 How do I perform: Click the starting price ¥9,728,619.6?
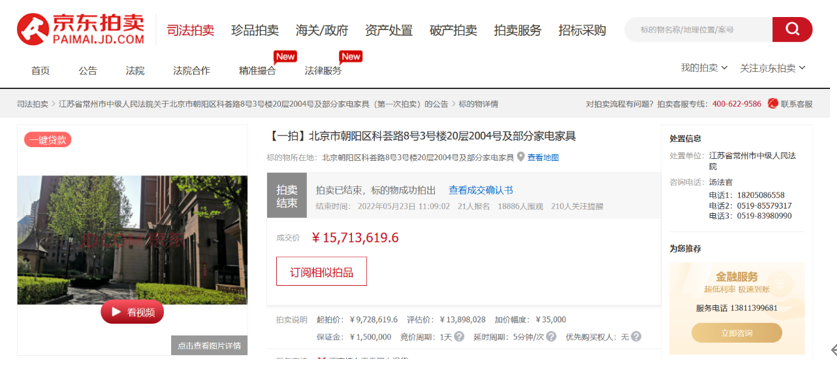tap(374, 320)
